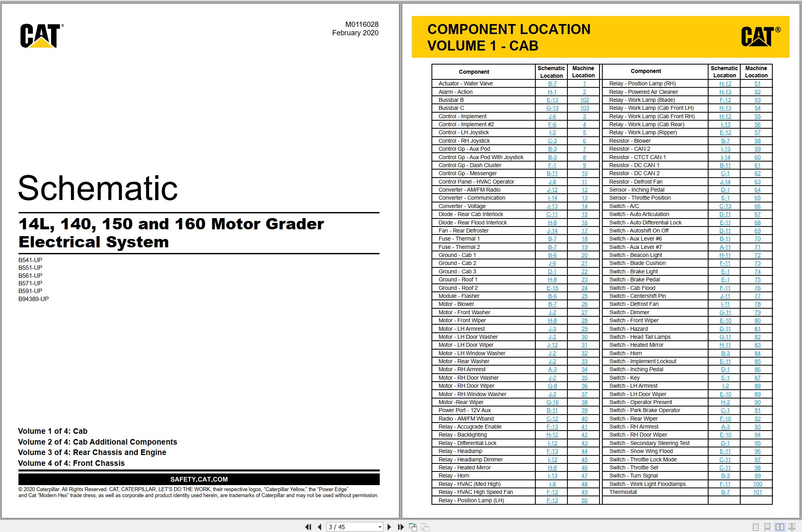Open schematic link J-11 for Switch Centershift Pin

725,296
